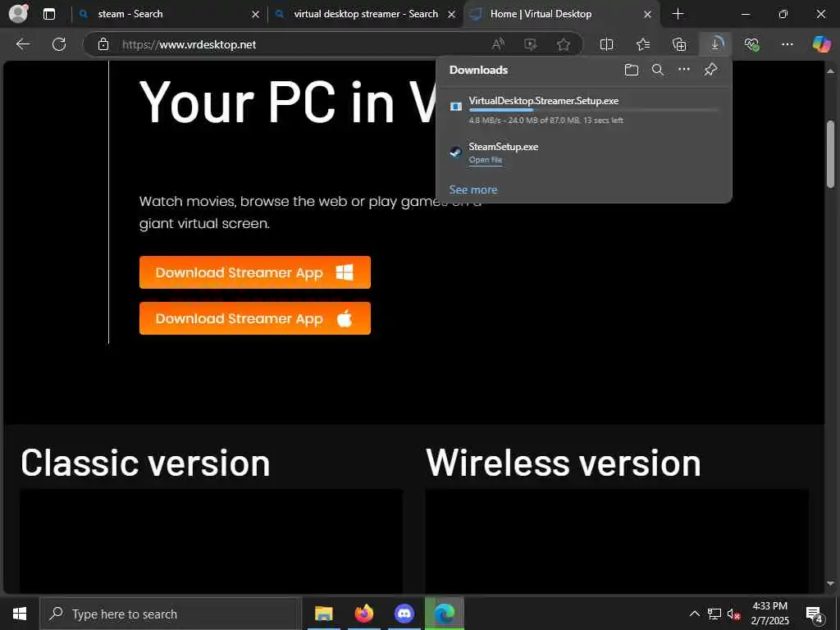This screenshot has width=840, height=630.
Task: Open Discord from the taskbar
Action: [404, 614]
